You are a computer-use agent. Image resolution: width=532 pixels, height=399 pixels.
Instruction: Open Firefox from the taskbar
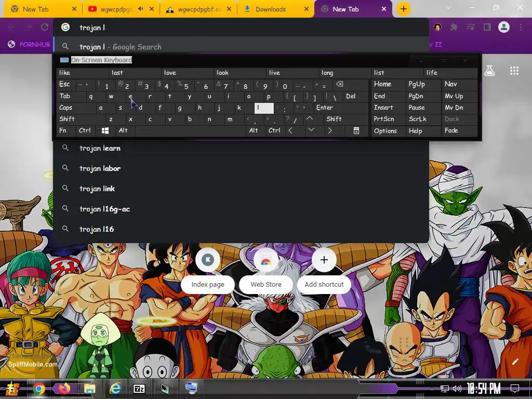coord(63,389)
